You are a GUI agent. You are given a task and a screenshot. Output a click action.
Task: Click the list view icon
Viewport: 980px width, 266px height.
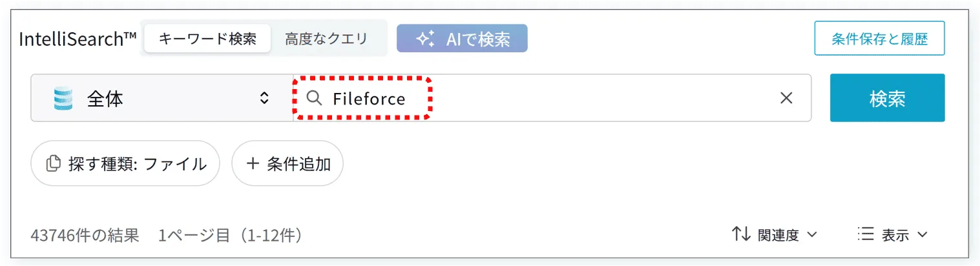pyautogui.click(x=865, y=234)
